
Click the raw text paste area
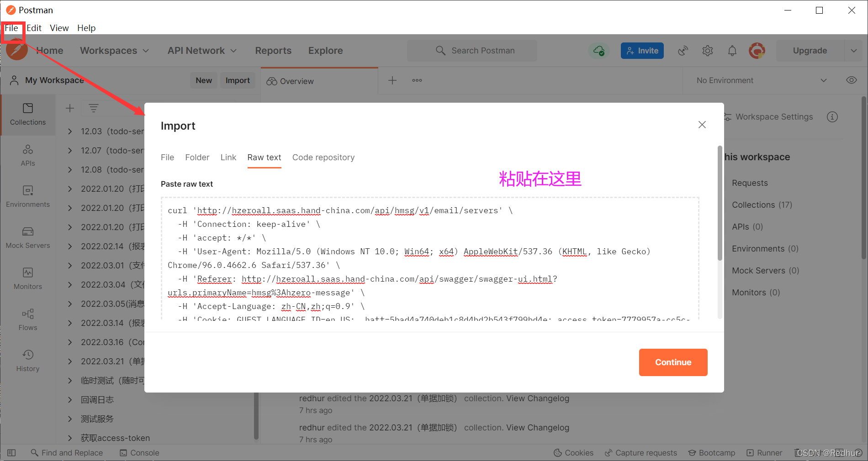click(430, 258)
